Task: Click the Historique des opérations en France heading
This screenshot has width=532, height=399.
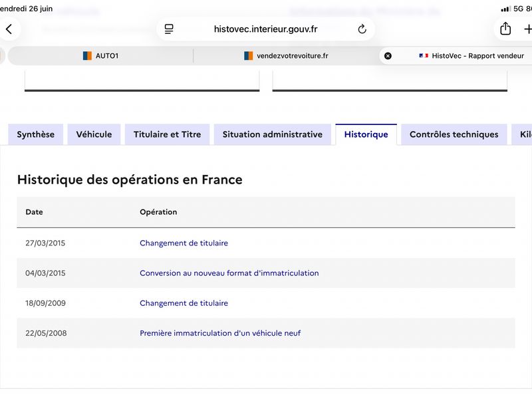Action: pyautogui.click(x=130, y=180)
